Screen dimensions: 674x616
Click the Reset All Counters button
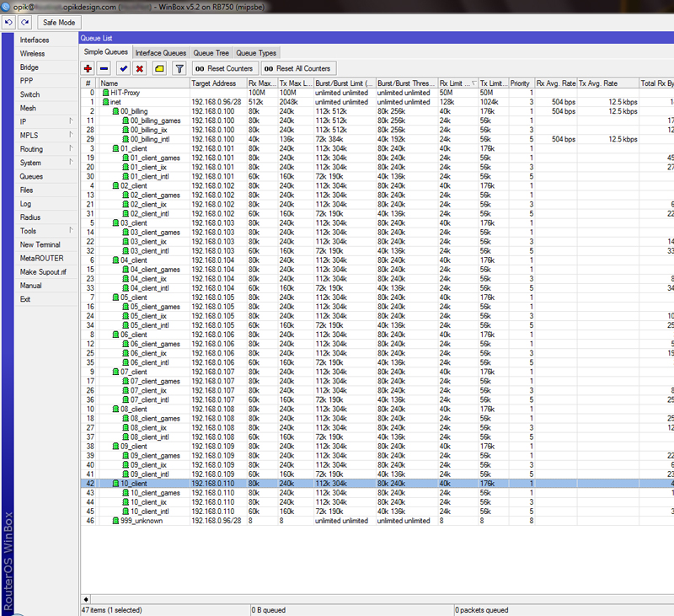tap(297, 68)
